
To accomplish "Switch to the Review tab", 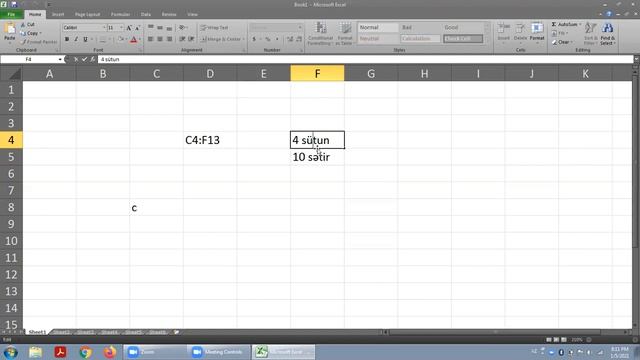I will [x=169, y=14].
